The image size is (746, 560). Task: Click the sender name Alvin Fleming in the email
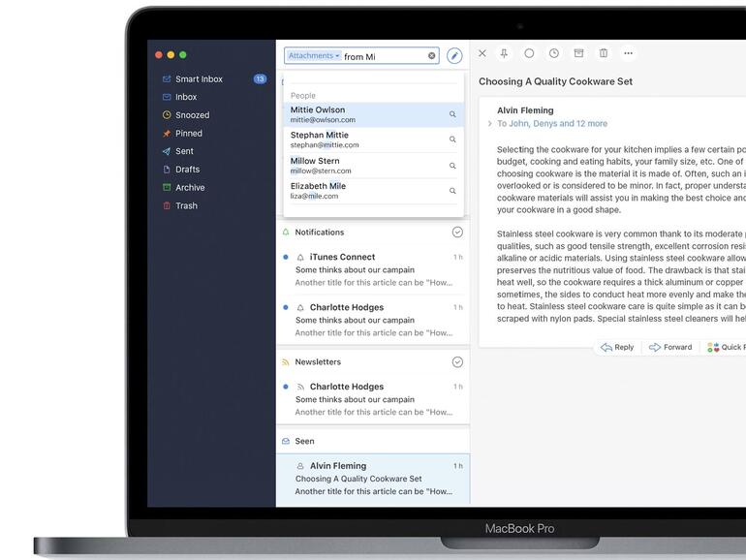pos(525,110)
